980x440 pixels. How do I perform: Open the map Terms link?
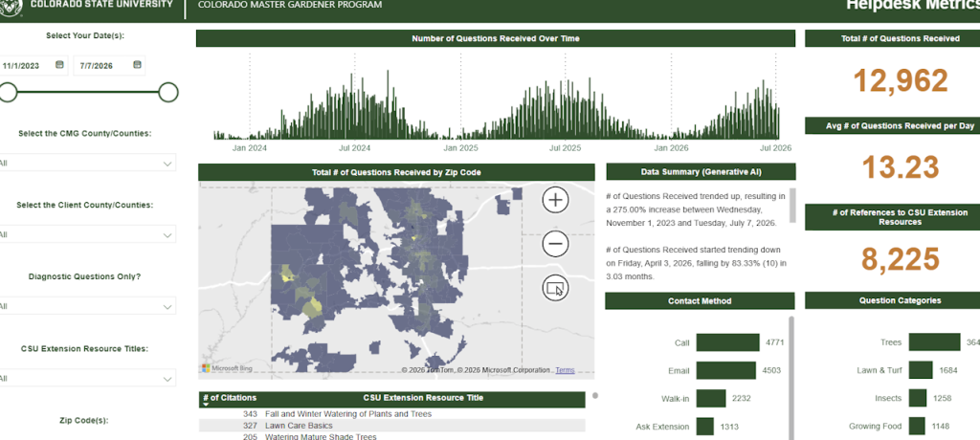click(565, 370)
